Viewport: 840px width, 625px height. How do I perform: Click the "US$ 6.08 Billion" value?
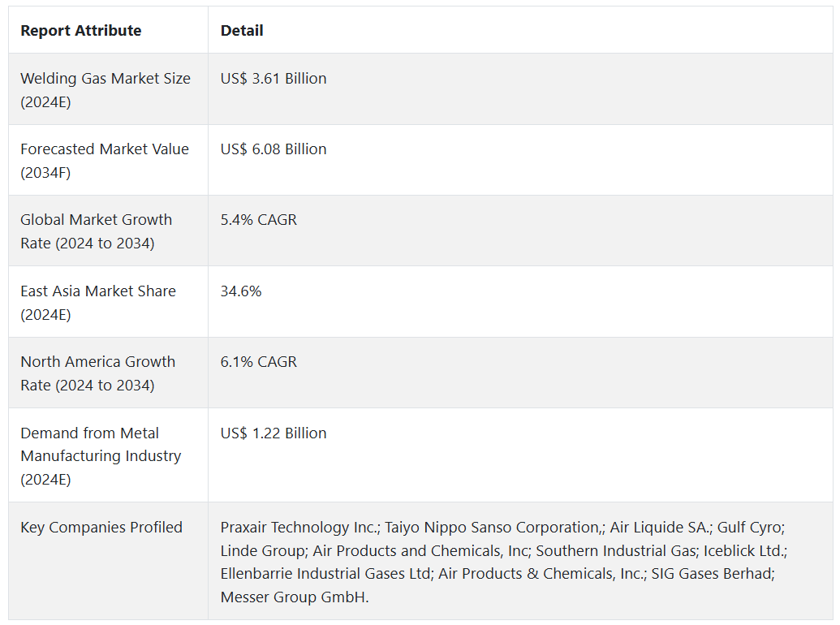pyautogui.click(x=274, y=149)
